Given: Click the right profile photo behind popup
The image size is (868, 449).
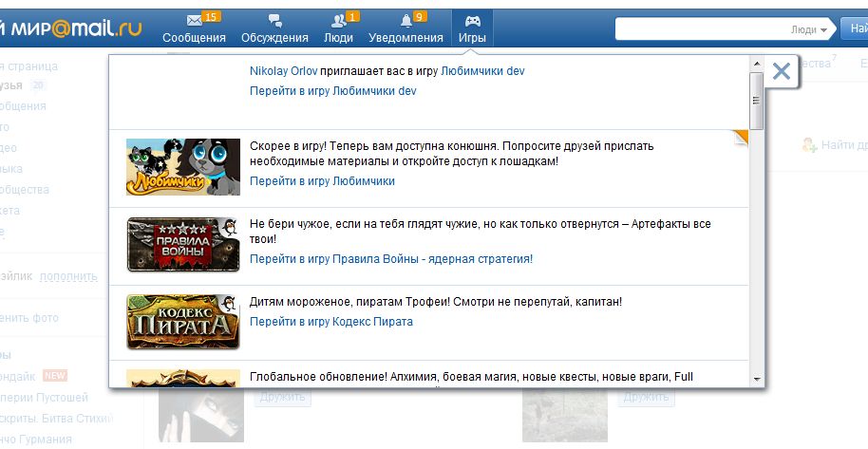Looking at the screenshot, I should click(565, 415).
